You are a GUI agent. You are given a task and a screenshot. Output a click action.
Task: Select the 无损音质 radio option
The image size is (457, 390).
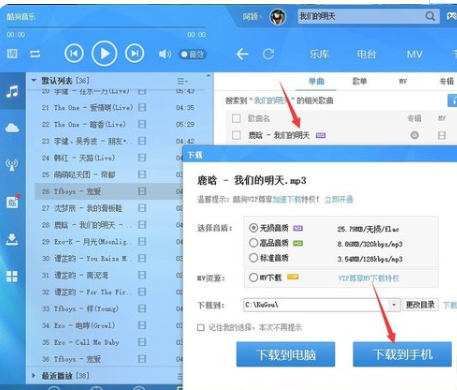click(253, 228)
